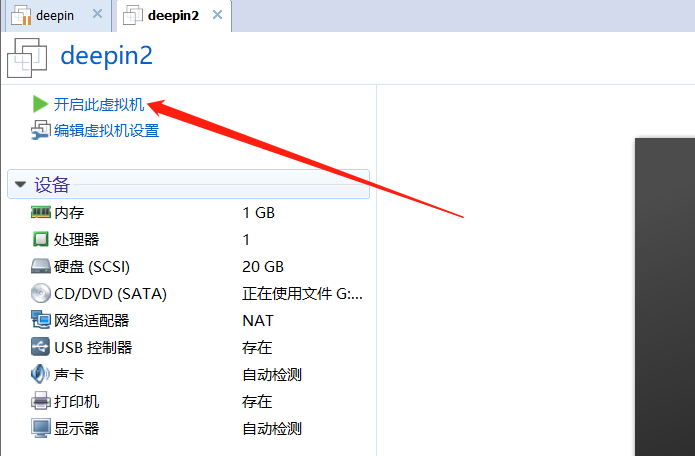695x456 pixels.
Task: Click the 硬盘 (SCSI) device label
Action: 92,267
